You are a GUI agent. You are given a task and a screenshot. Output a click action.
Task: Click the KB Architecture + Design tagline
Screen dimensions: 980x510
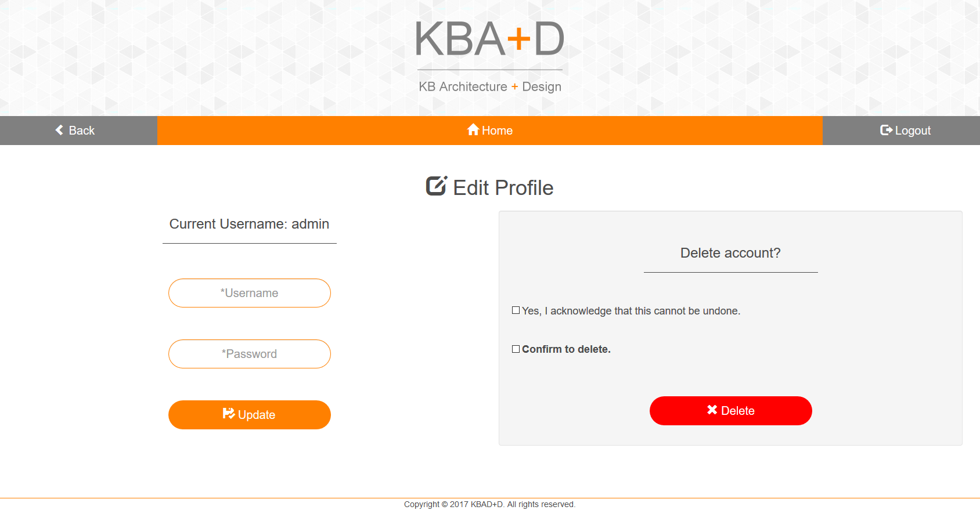point(490,86)
